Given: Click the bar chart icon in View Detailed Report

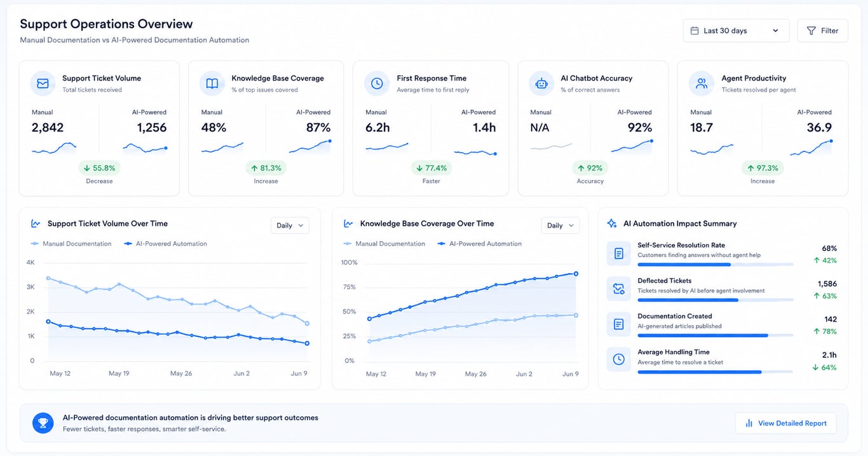Looking at the screenshot, I should click(x=749, y=423).
